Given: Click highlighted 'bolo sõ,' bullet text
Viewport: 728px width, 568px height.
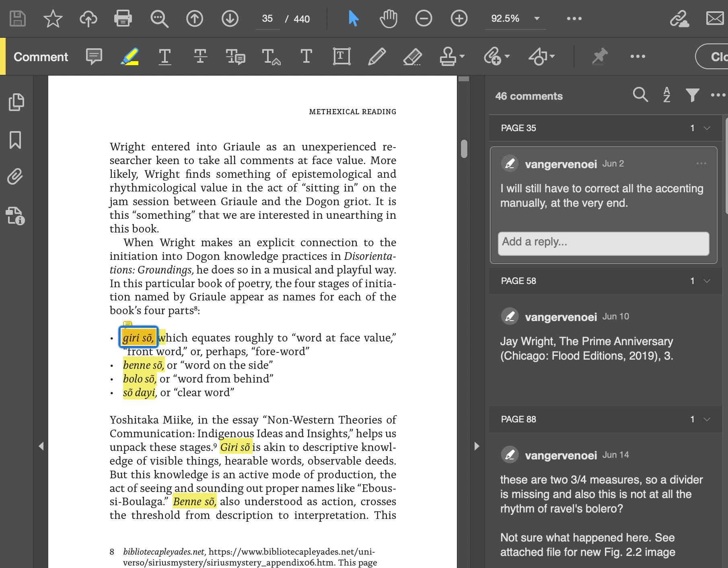Looking at the screenshot, I should (x=140, y=379).
